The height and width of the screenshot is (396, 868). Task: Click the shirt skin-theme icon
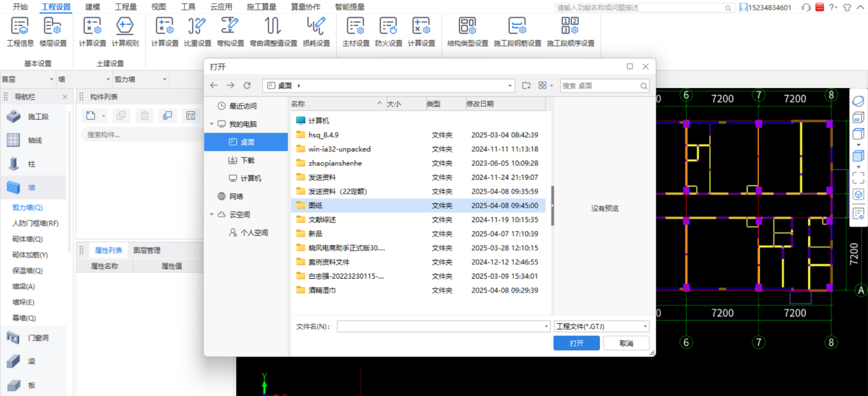point(847,7)
